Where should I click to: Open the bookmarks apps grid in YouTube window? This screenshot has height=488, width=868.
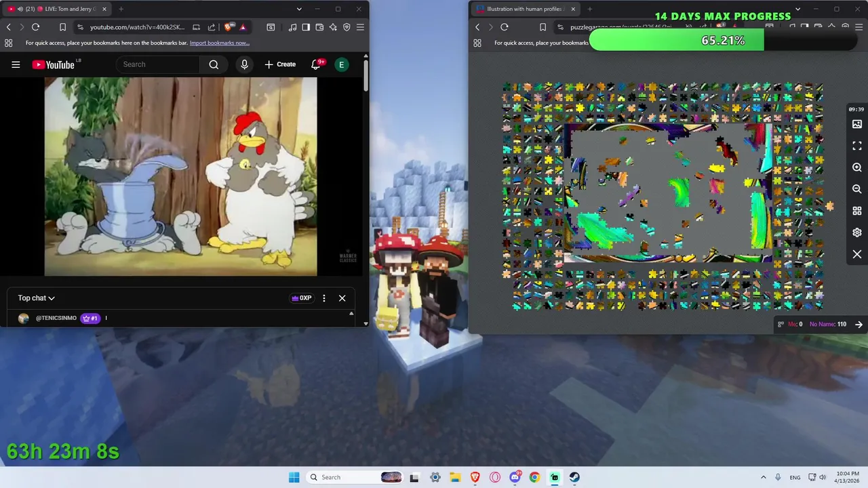(x=8, y=43)
